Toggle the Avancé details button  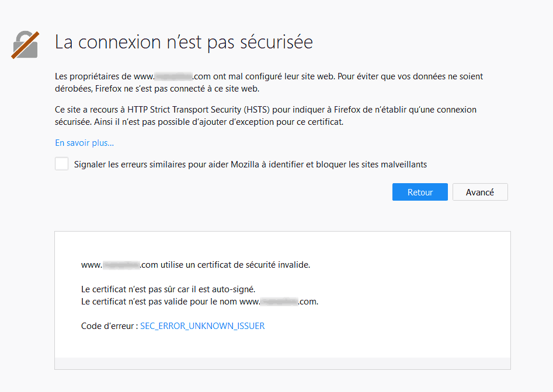[x=479, y=192]
